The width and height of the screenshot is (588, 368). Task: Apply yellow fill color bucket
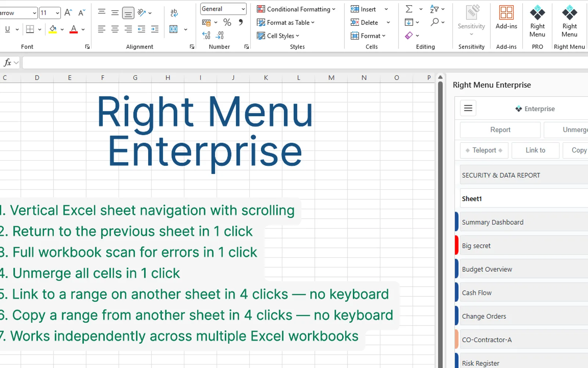53,29
